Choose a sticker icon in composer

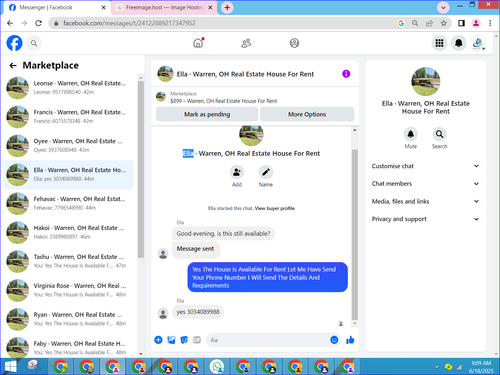(184, 340)
